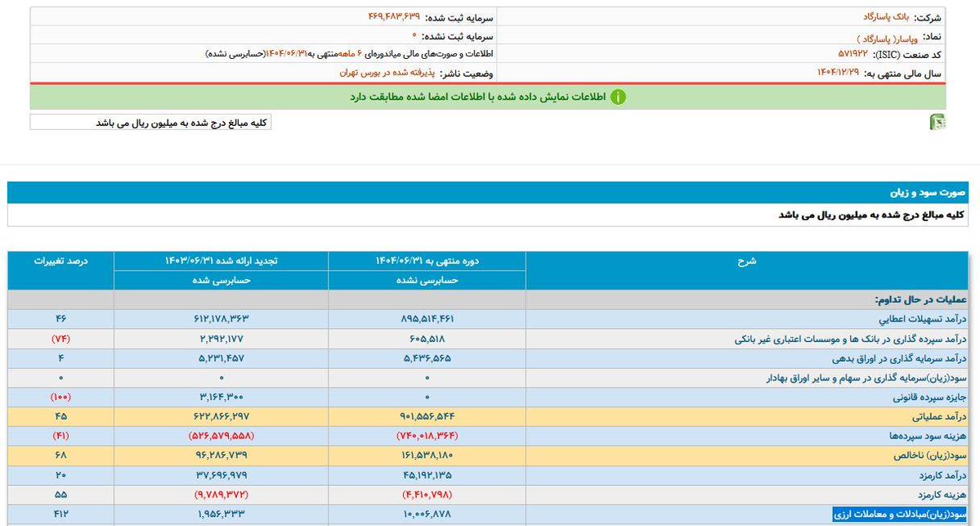The image size is (980, 526).
Task: Click row label هزینه سود سپرده‌ها
Action: (929, 436)
